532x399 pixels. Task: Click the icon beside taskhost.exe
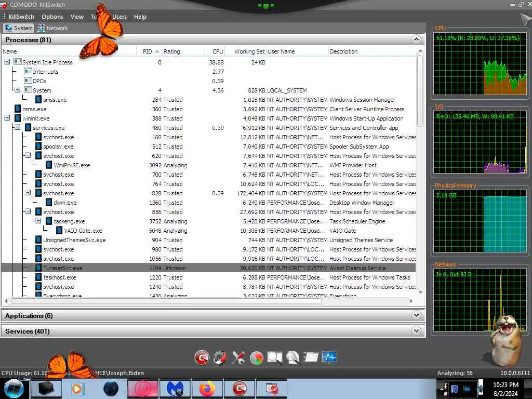coord(38,277)
